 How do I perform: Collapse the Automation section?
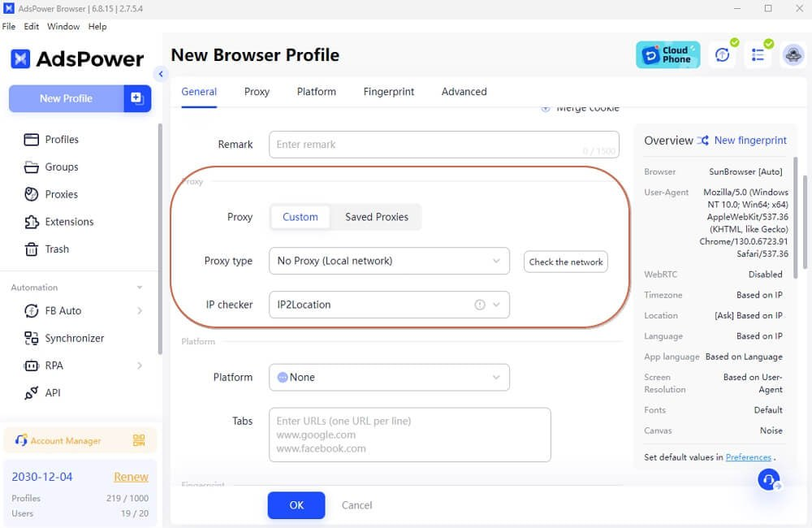[140, 288]
